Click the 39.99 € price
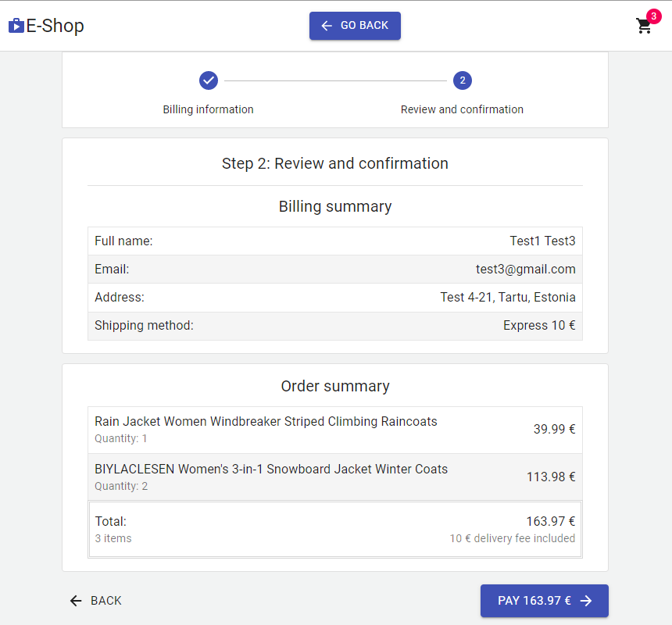 pyautogui.click(x=554, y=429)
